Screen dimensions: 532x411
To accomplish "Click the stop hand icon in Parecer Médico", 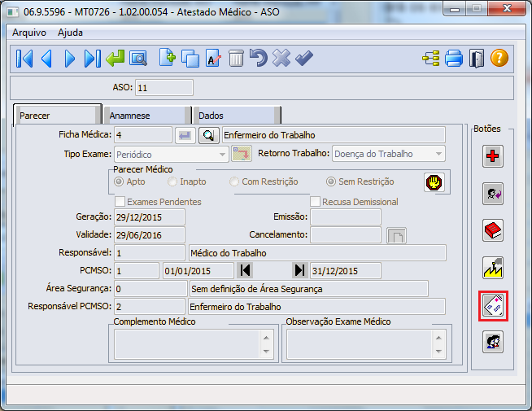I will coord(434,182).
